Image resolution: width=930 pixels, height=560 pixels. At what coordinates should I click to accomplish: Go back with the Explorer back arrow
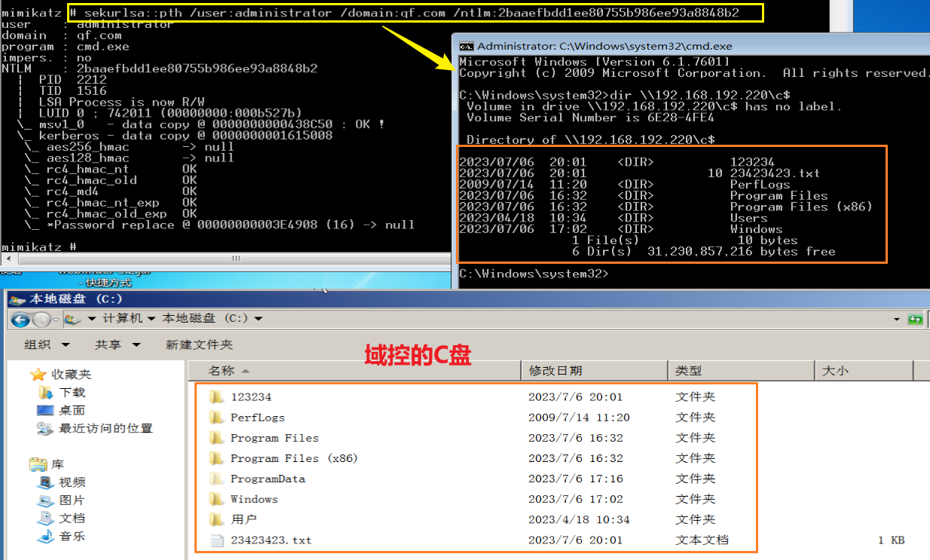click(x=20, y=320)
